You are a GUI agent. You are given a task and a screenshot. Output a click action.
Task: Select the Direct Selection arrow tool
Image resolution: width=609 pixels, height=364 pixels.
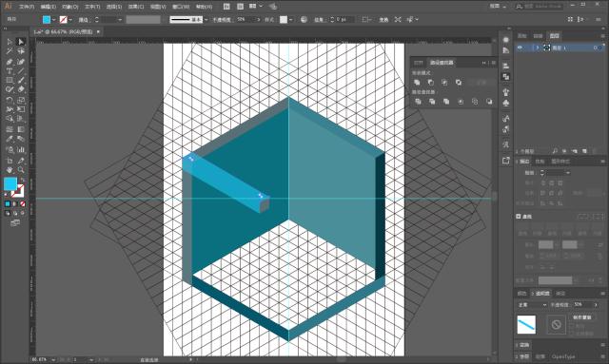pos(21,42)
